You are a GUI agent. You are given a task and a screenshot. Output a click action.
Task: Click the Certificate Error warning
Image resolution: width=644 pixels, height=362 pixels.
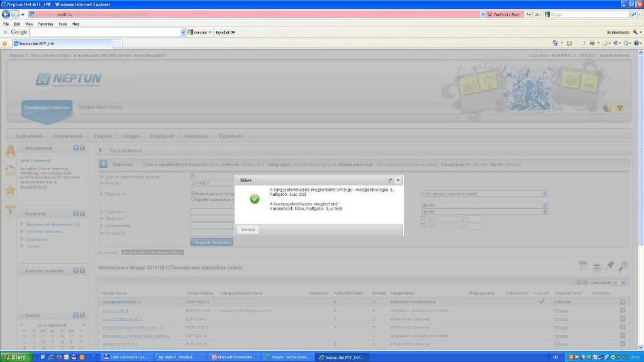504,14
